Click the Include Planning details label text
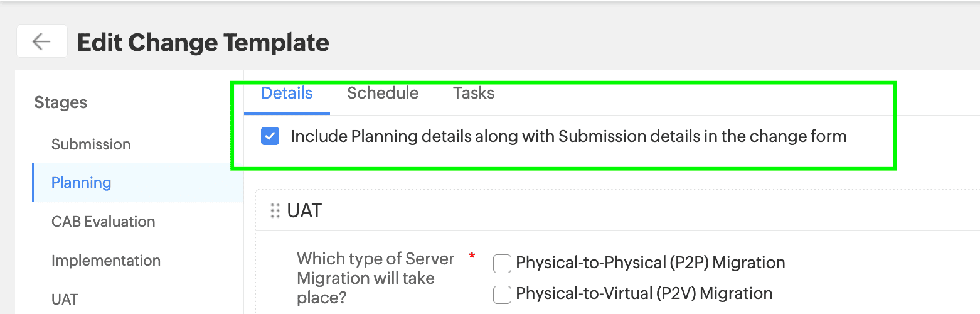The height and width of the screenshot is (314, 980). (568, 136)
